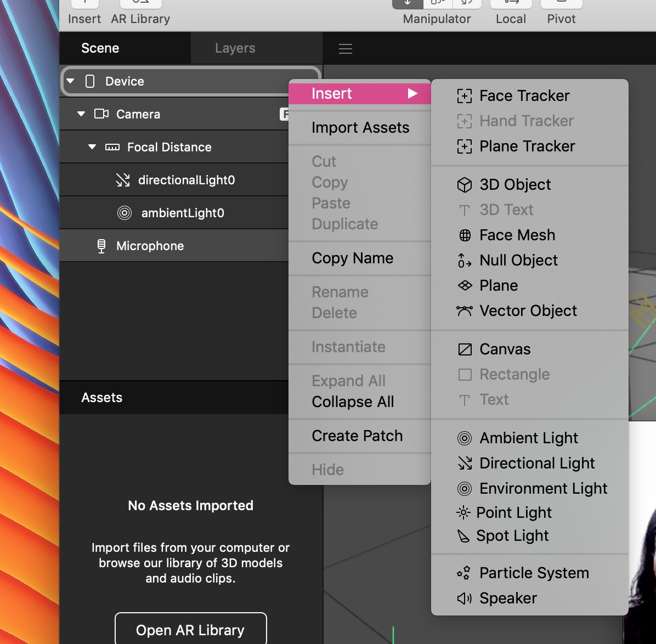
Task: Open the scene panel hamburger menu
Action: click(x=346, y=49)
